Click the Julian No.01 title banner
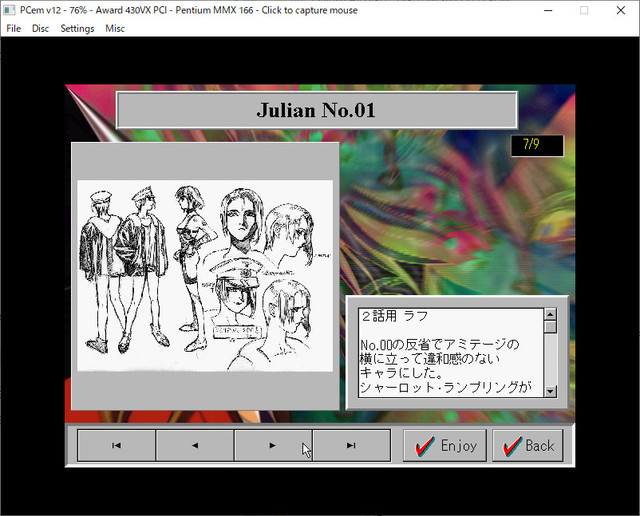 click(x=317, y=110)
